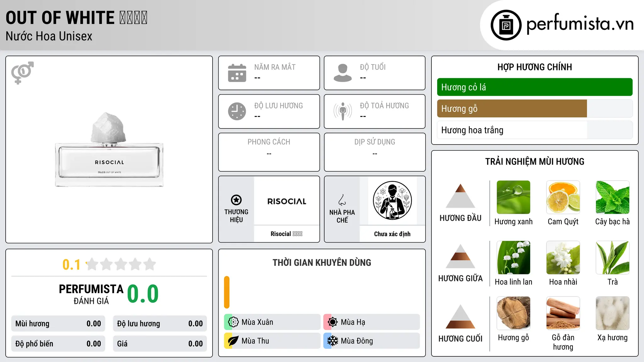Click the sun icon for Mùa Hạ
The image size is (644, 362).
pyautogui.click(x=332, y=322)
